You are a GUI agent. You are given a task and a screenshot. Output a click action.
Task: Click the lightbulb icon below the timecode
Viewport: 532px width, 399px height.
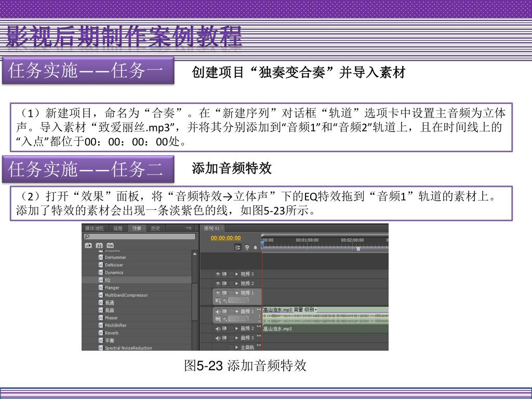coord(247,247)
